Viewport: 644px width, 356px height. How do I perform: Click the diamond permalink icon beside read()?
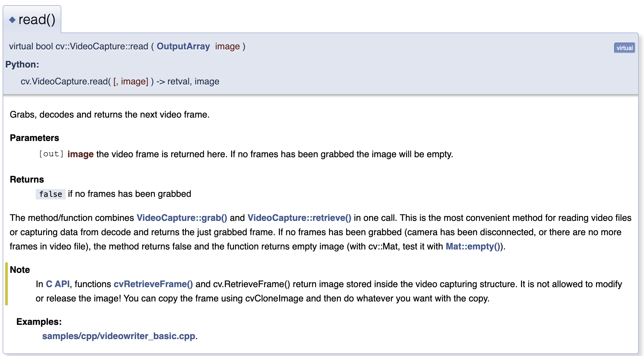coord(12,20)
